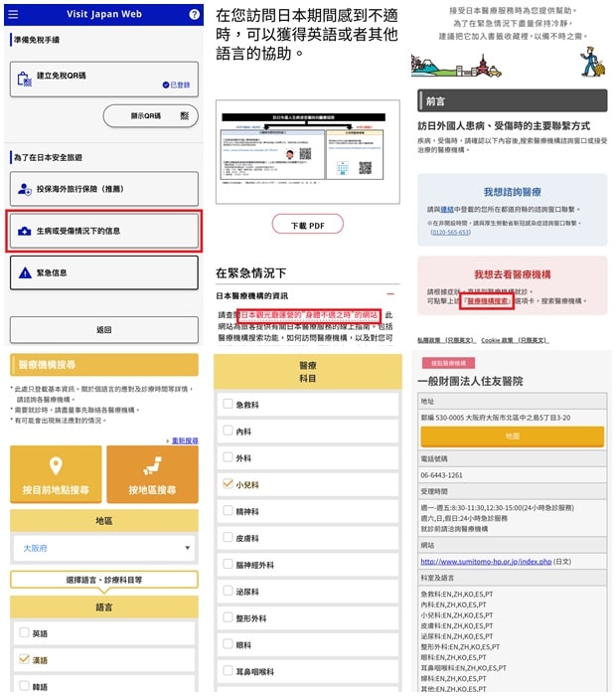Tap the phone number 0120-565-653 link
Screen dimensions: 616x696
451,232
